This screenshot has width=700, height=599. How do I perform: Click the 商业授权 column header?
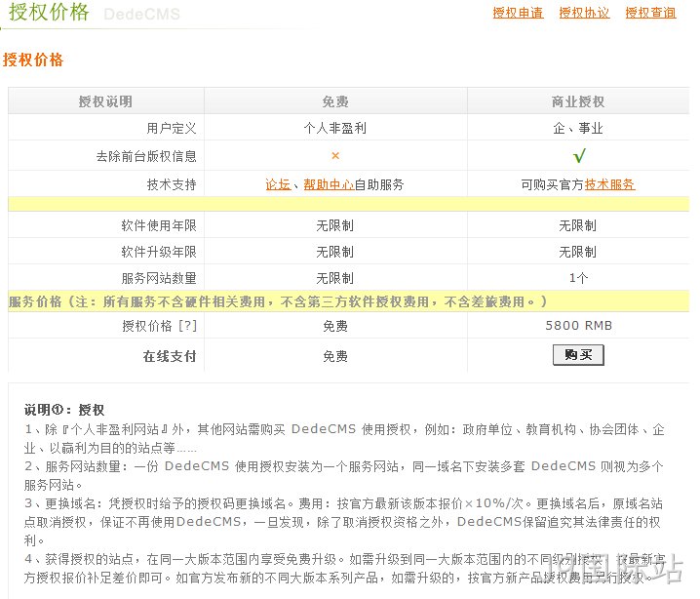(x=578, y=101)
